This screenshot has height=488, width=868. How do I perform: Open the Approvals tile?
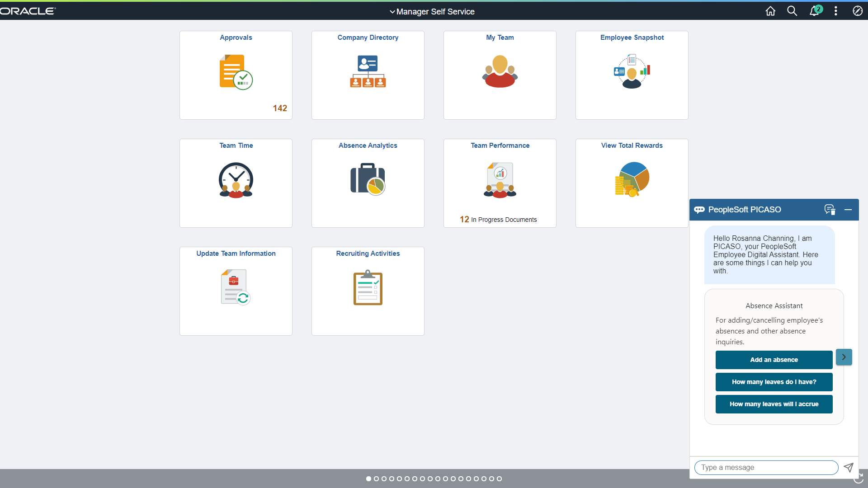click(x=236, y=75)
